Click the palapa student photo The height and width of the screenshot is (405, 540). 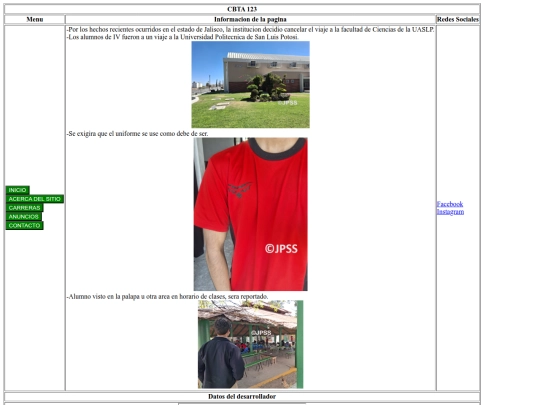click(x=250, y=344)
